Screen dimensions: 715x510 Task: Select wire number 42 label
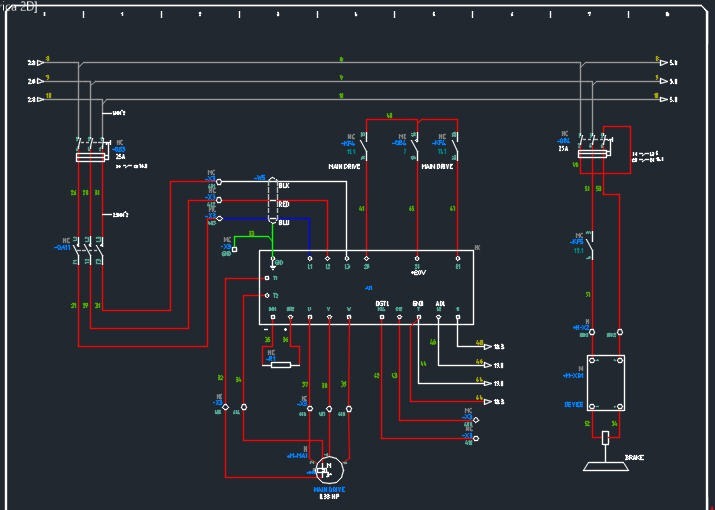(x=377, y=375)
